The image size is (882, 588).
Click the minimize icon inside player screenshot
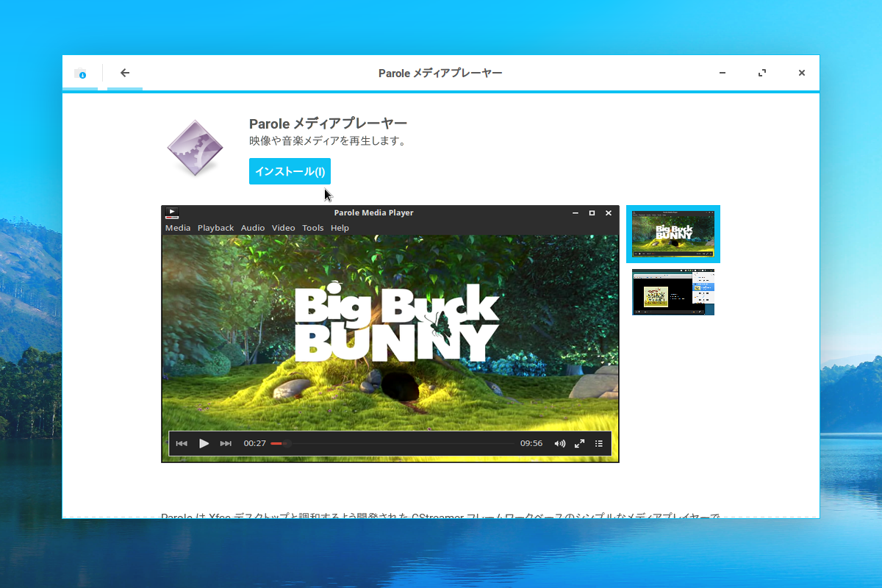[x=576, y=213]
